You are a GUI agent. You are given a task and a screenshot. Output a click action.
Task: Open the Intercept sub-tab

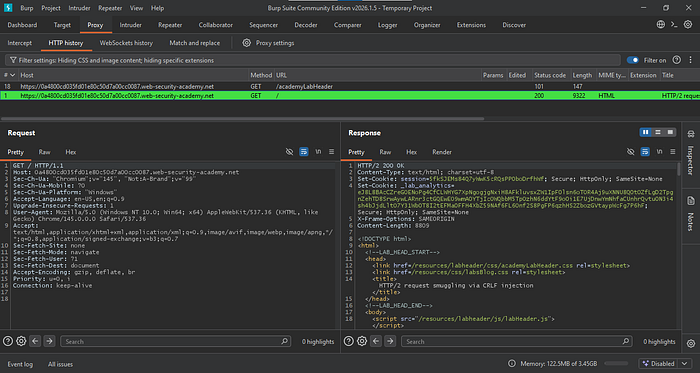click(x=20, y=43)
